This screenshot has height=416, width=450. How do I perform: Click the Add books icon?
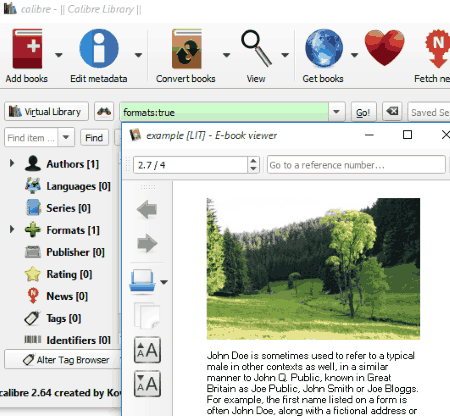(27, 49)
